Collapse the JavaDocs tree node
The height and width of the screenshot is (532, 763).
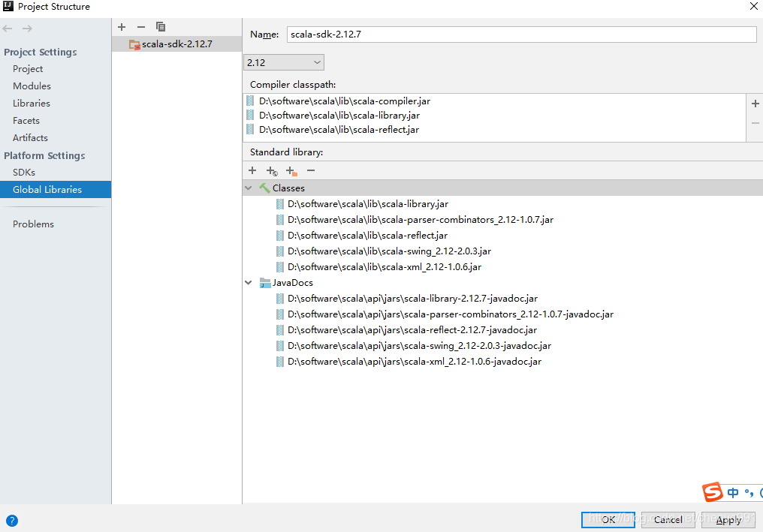249,283
